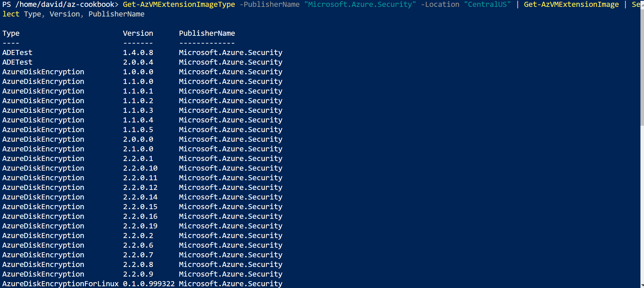Click the first AzureDiskEncryption row

(x=43, y=71)
